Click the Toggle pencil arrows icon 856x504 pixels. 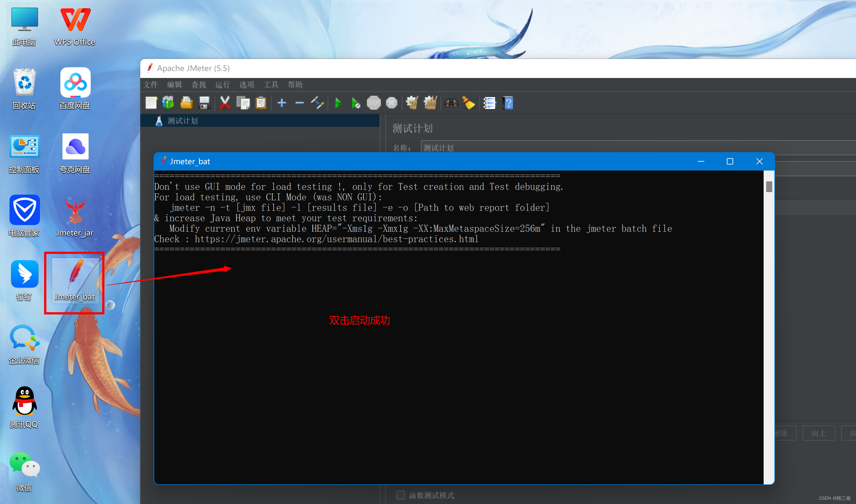tap(317, 103)
